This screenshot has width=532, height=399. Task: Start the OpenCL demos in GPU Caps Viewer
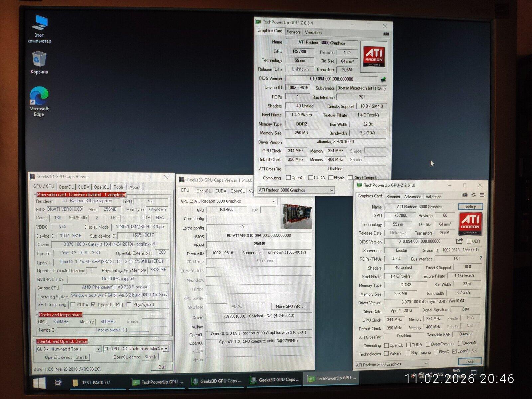[x=151, y=357]
